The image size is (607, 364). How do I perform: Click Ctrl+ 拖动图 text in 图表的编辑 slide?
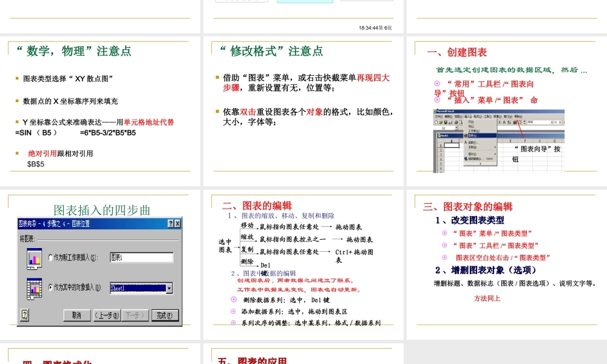(354, 252)
